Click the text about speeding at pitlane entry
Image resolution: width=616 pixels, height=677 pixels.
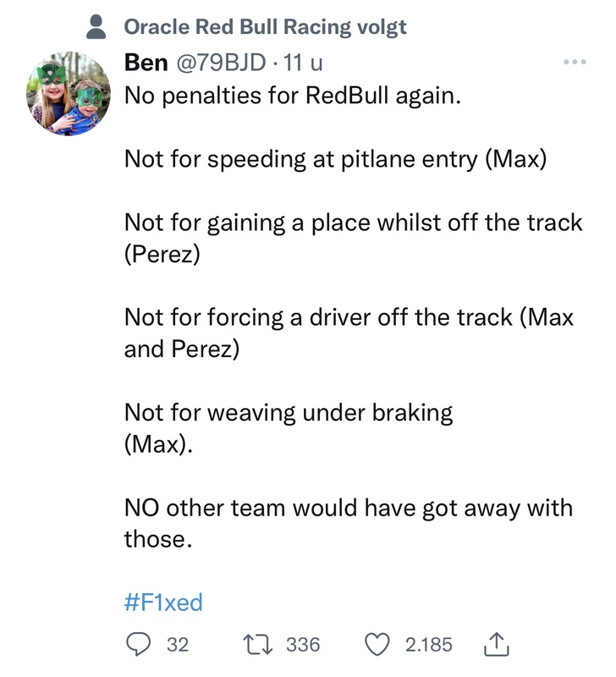[x=335, y=159]
